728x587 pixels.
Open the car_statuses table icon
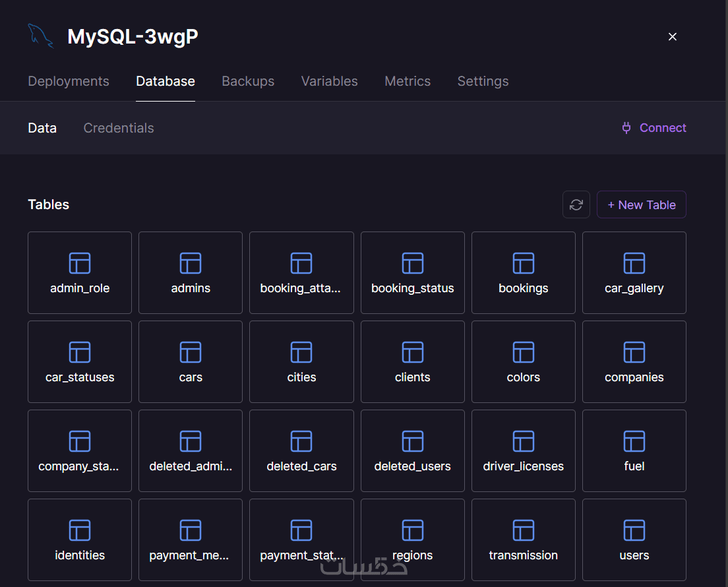click(80, 352)
